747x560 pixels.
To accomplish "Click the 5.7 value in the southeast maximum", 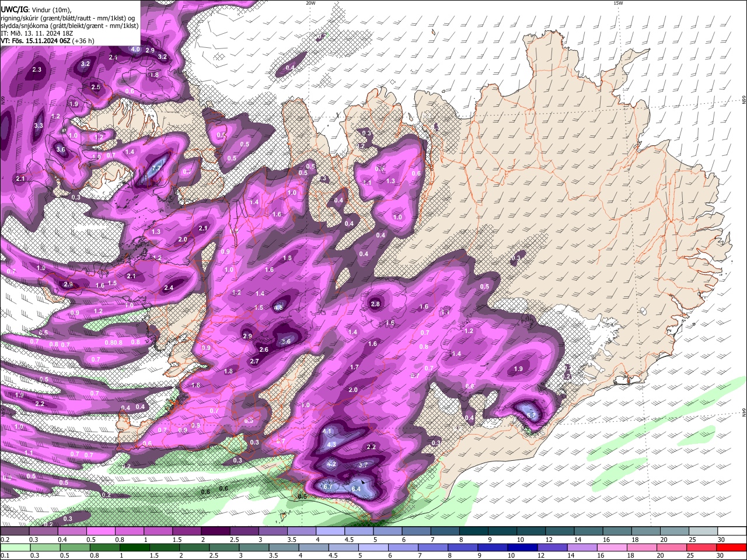I will 531,415.
